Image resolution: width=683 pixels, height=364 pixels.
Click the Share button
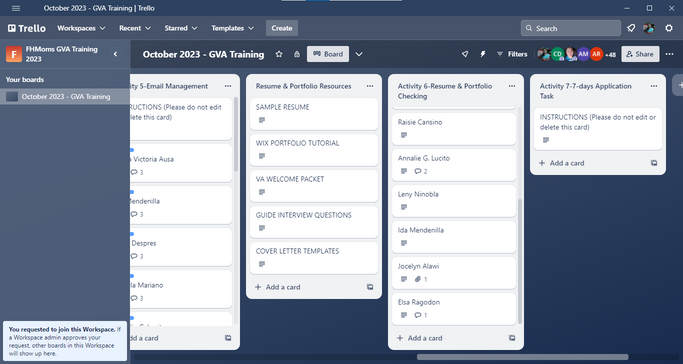640,54
